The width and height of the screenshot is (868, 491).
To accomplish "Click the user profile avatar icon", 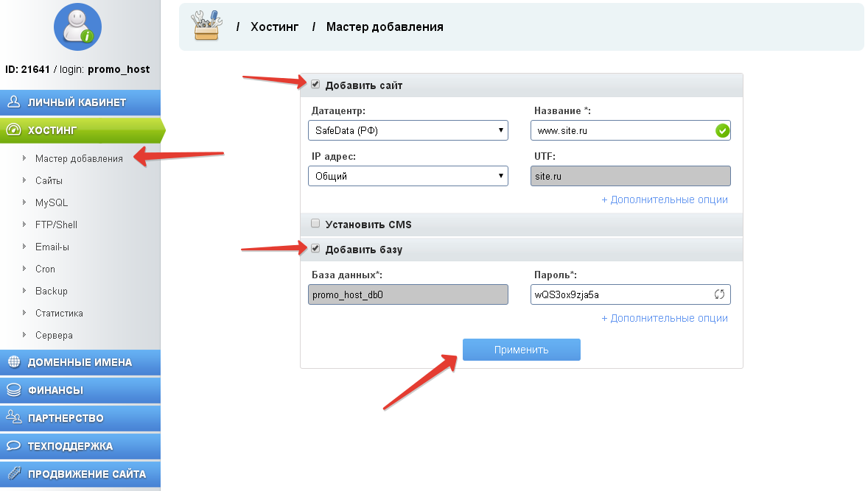I will point(77,27).
